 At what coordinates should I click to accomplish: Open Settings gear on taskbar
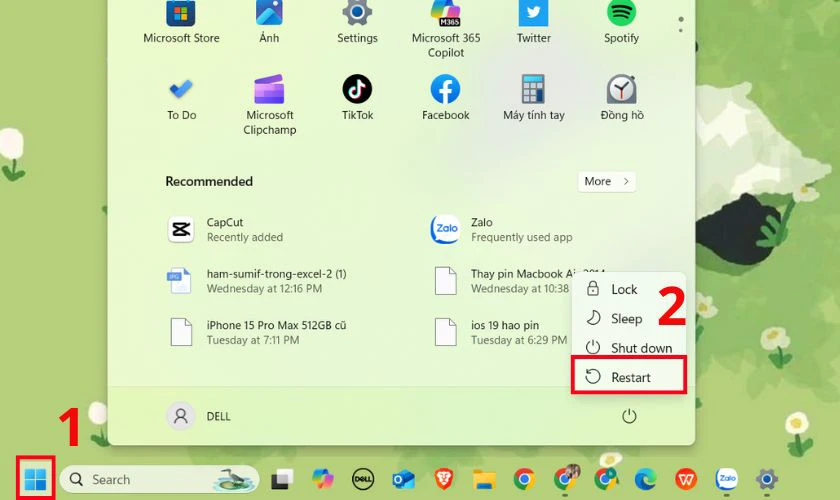point(767,479)
